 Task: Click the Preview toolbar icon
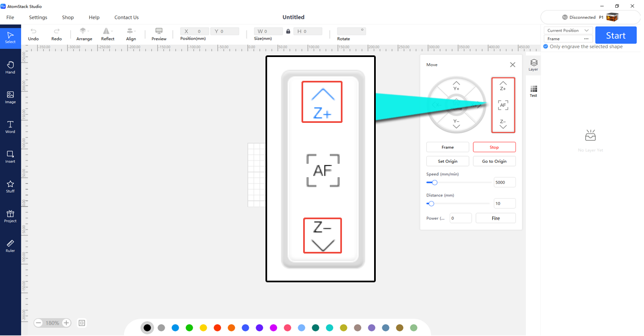coord(159,34)
